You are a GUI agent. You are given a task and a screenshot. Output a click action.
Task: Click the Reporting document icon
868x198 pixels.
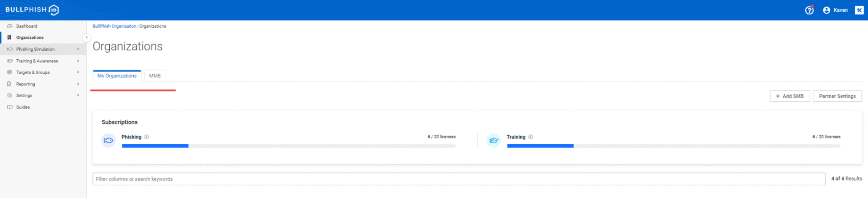click(9, 84)
